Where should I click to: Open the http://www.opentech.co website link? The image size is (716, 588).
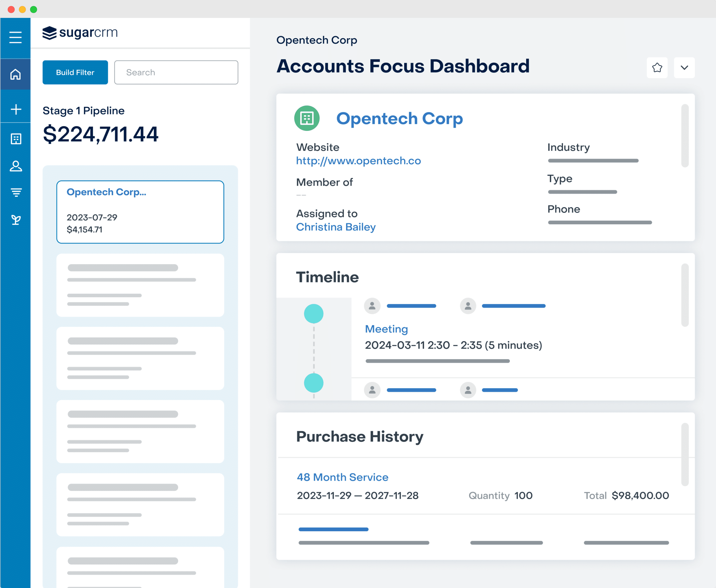[359, 160]
